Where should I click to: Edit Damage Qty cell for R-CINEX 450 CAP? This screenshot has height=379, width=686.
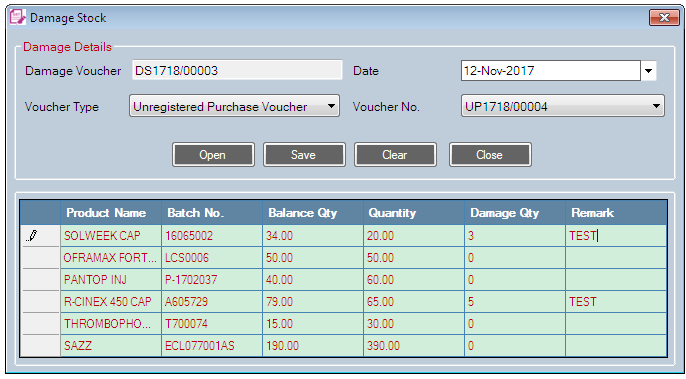515,302
